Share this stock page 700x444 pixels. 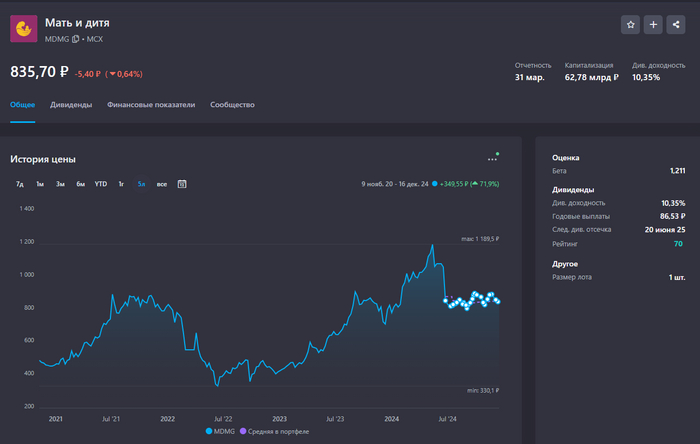pyautogui.click(x=677, y=25)
